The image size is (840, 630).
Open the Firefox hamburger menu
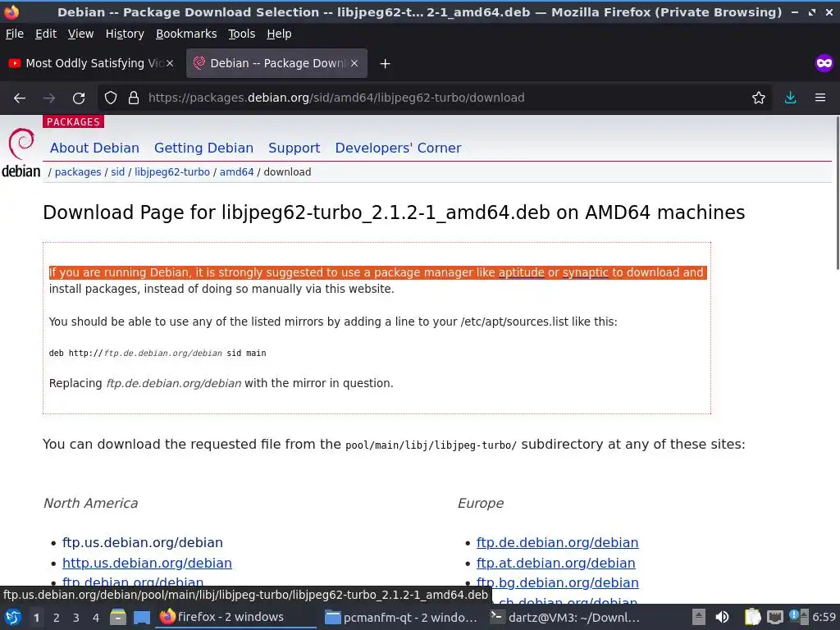820,98
